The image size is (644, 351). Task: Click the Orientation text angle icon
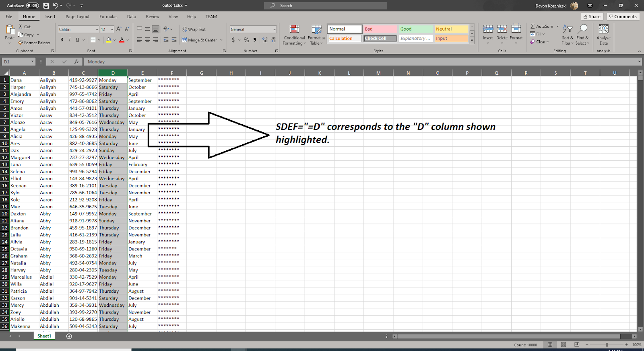(x=166, y=29)
